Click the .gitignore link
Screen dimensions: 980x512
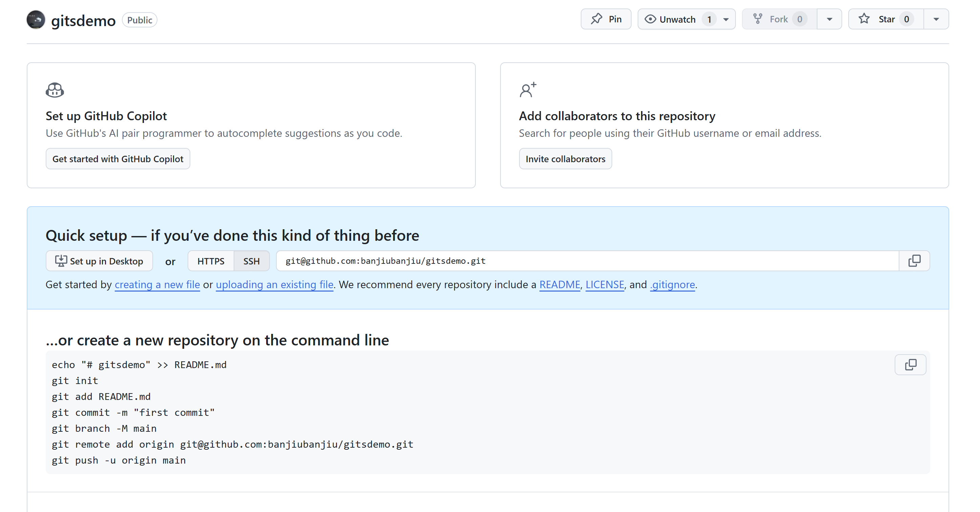(673, 284)
